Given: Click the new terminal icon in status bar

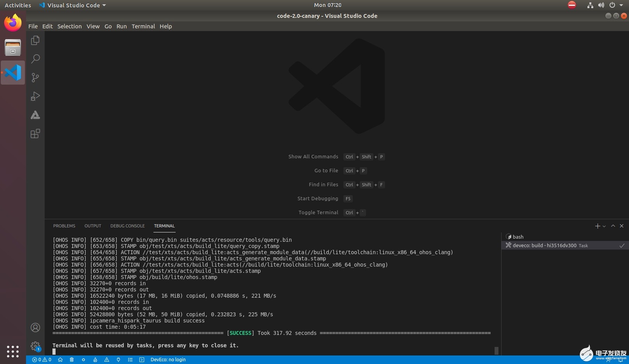Looking at the screenshot, I should point(142,360).
